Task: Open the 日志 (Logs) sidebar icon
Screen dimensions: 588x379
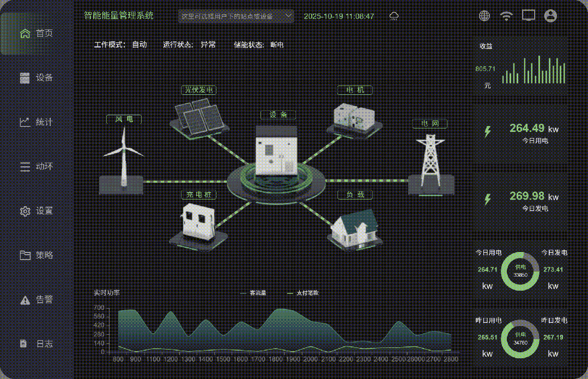Action: [x=25, y=343]
